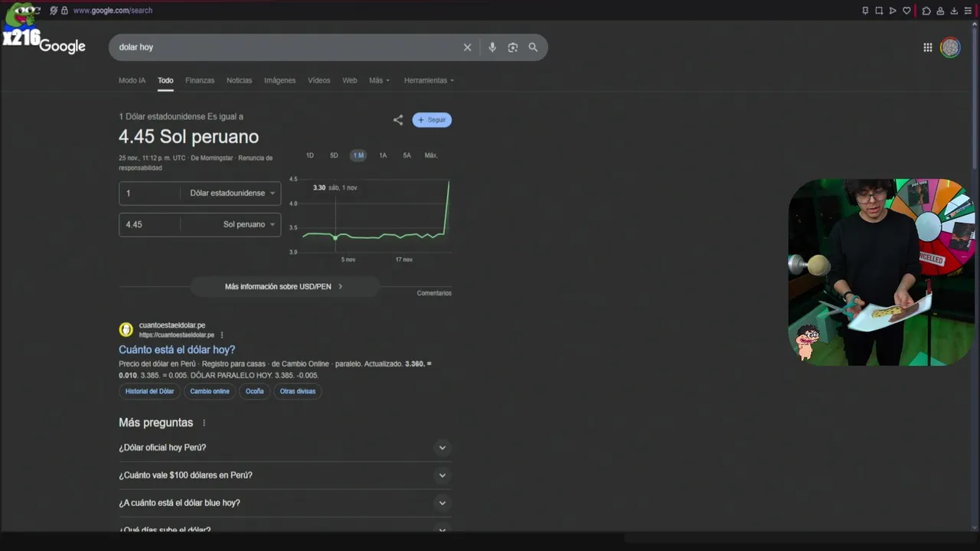
Task: Switch to the Todo tab
Action: (x=165, y=80)
